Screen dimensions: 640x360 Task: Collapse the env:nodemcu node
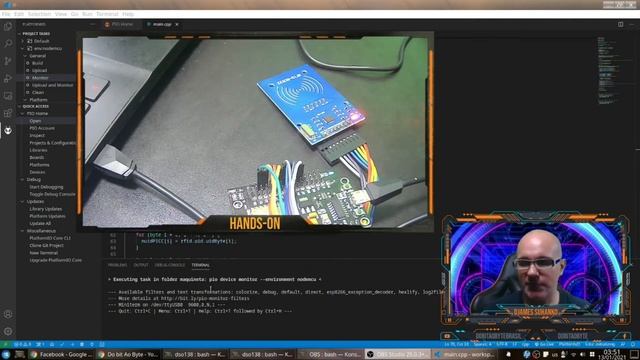(23, 49)
